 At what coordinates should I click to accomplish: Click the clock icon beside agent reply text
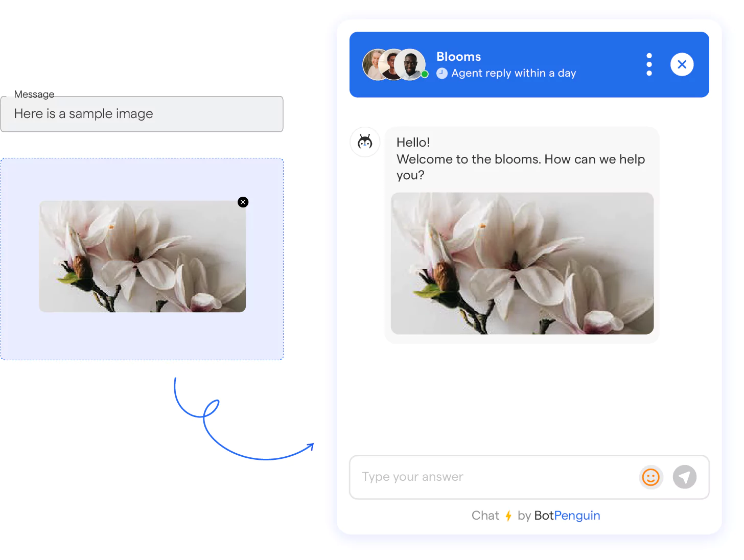click(441, 73)
